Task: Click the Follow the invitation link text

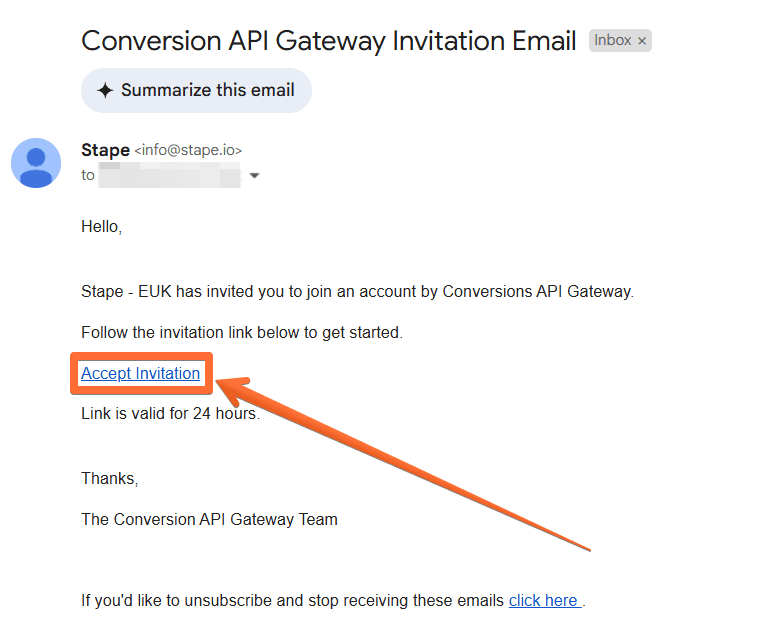Action: [242, 332]
